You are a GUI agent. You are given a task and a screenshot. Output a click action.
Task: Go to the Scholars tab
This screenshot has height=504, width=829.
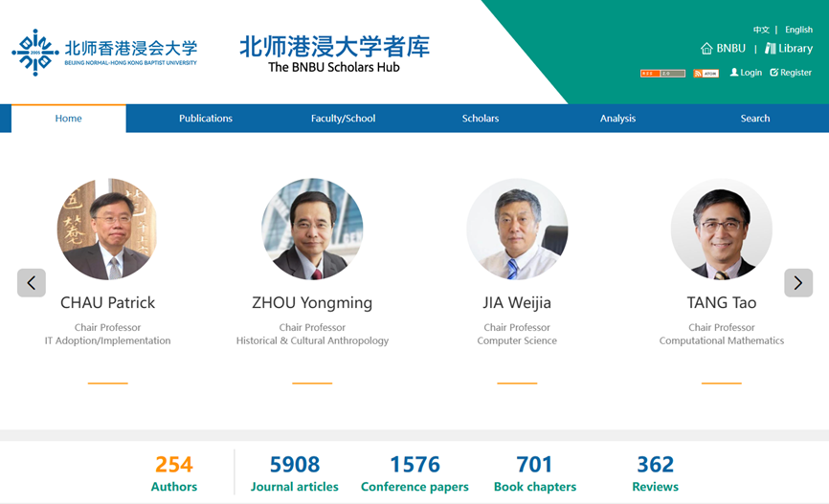pos(480,119)
